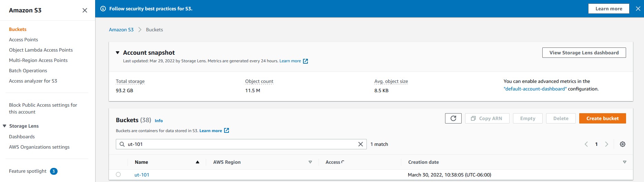
Task: Click the AWS Region column header
Action: click(227, 162)
